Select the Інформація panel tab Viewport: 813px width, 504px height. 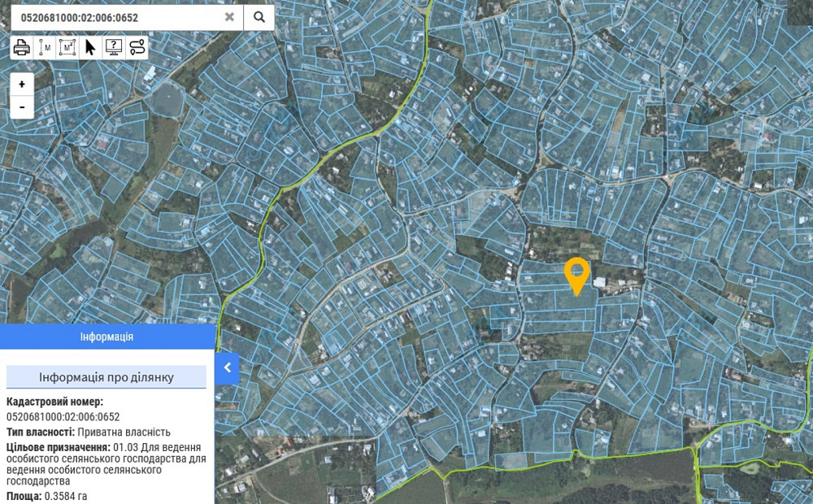pos(107,337)
